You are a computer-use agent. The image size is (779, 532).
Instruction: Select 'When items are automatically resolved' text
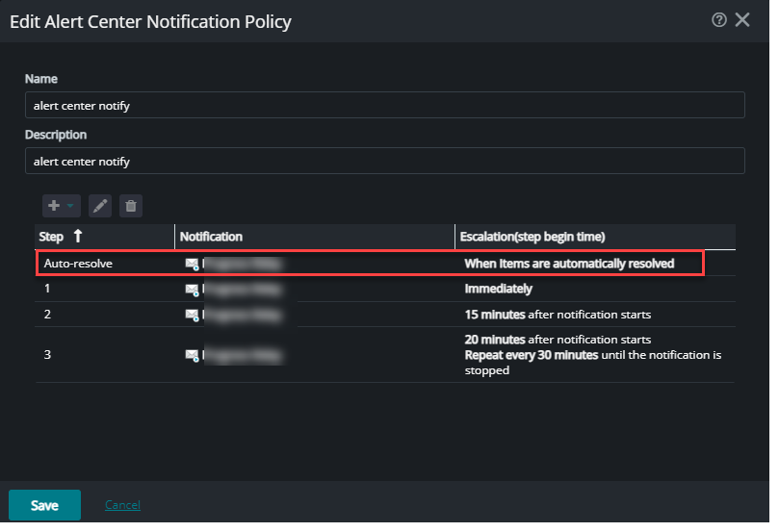[569, 264]
